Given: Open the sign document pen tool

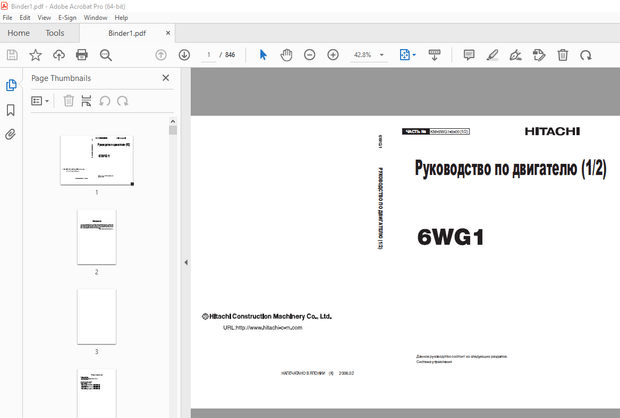Looking at the screenshot, I should (x=516, y=55).
